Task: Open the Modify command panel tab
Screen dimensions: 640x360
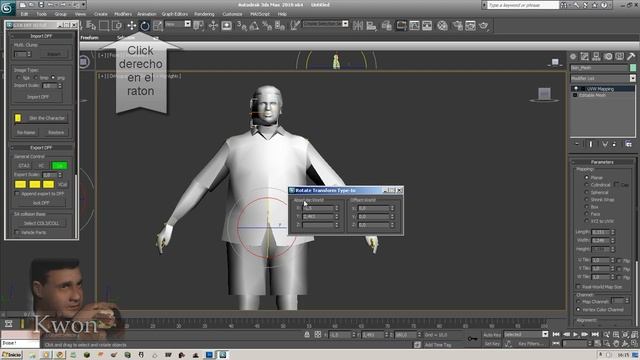Action: coord(584,56)
